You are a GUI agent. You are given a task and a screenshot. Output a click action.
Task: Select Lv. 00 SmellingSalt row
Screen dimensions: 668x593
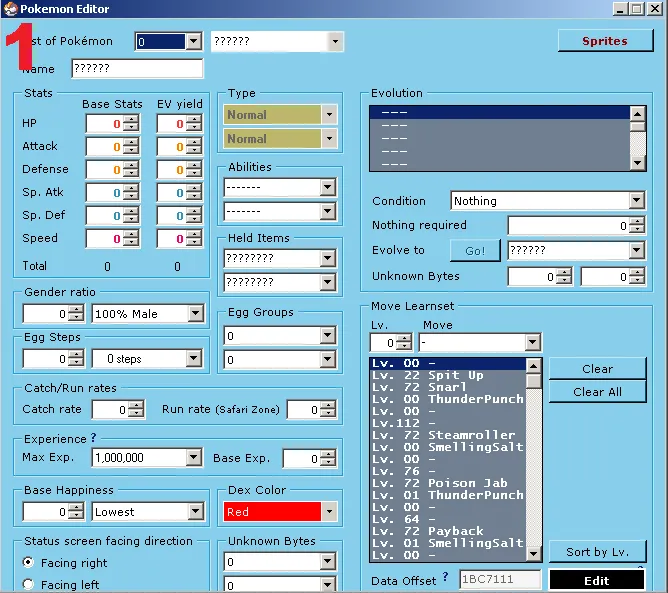tap(448, 447)
